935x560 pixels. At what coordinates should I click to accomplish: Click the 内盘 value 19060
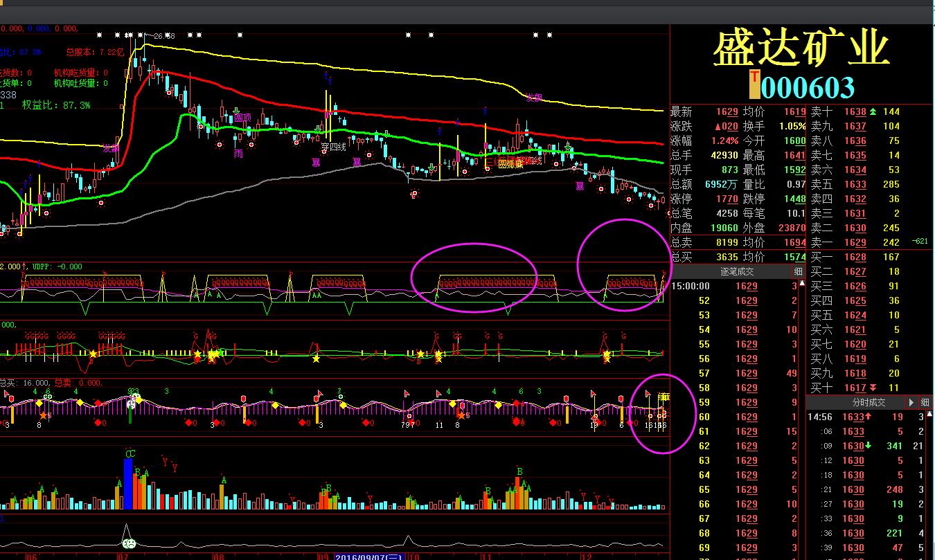pyautogui.click(x=724, y=228)
